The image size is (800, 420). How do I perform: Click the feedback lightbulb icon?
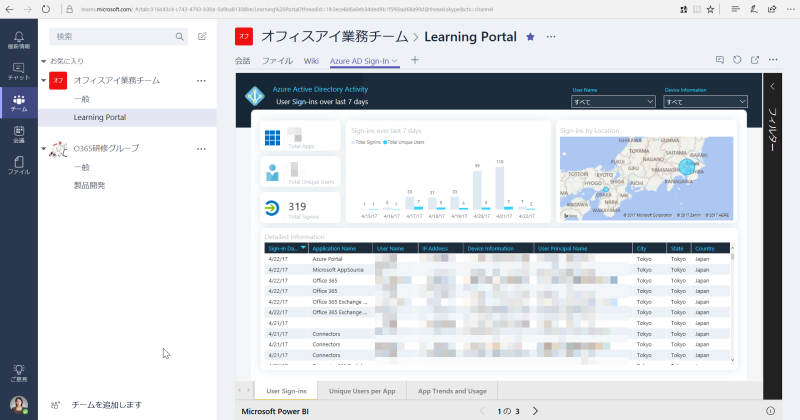click(18, 373)
